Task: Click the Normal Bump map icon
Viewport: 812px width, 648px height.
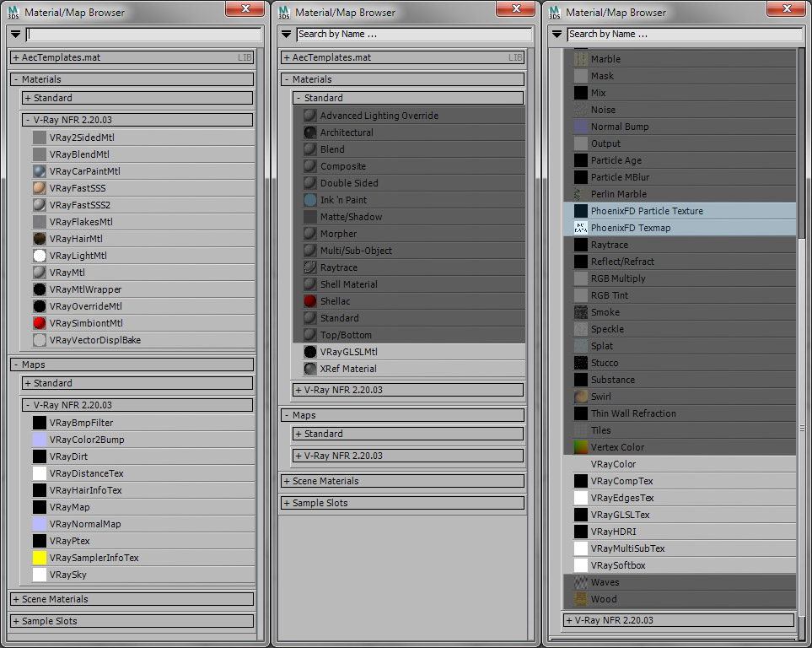Action: pos(580,126)
